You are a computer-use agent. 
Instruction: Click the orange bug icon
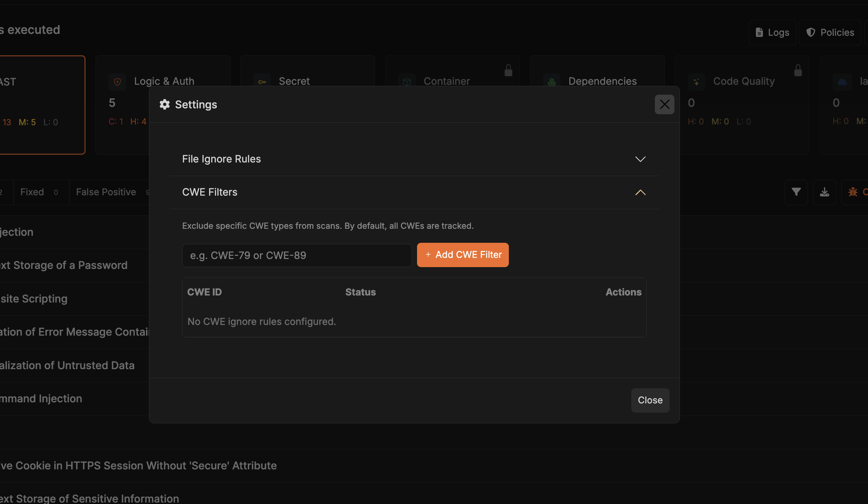click(854, 192)
